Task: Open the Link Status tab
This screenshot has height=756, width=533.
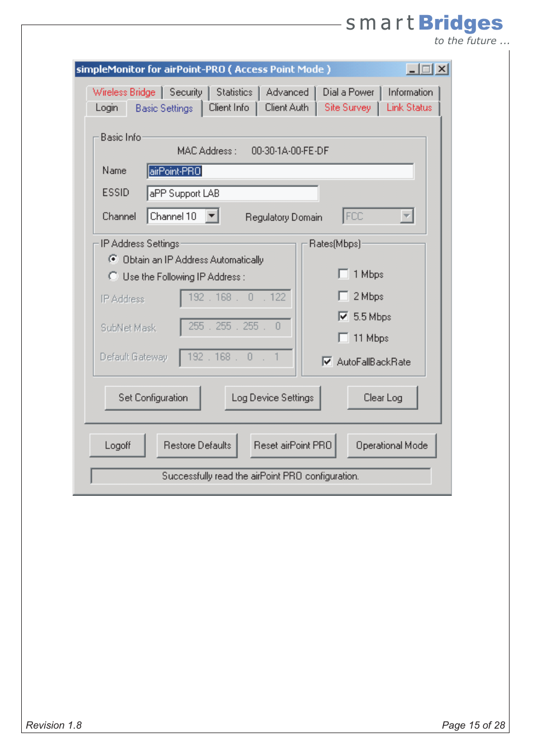Action: (x=410, y=108)
